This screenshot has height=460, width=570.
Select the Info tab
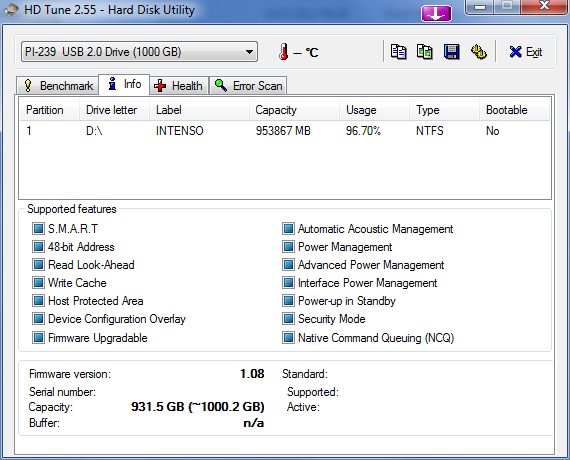pyautogui.click(x=124, y=84)
